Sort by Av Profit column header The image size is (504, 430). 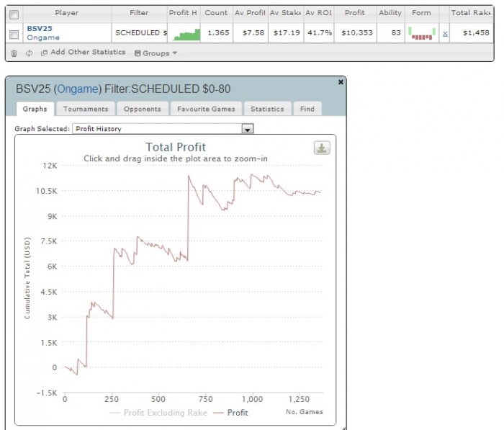coord(250,13)
